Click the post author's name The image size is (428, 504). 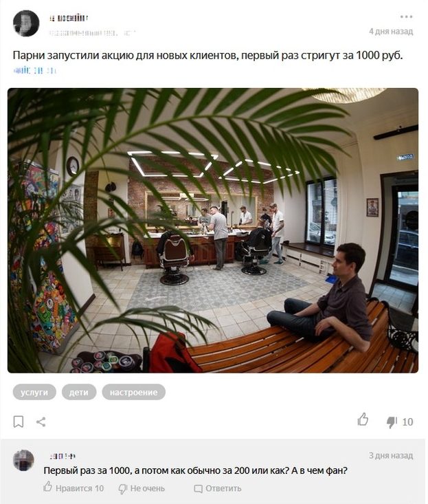point(69,18)
